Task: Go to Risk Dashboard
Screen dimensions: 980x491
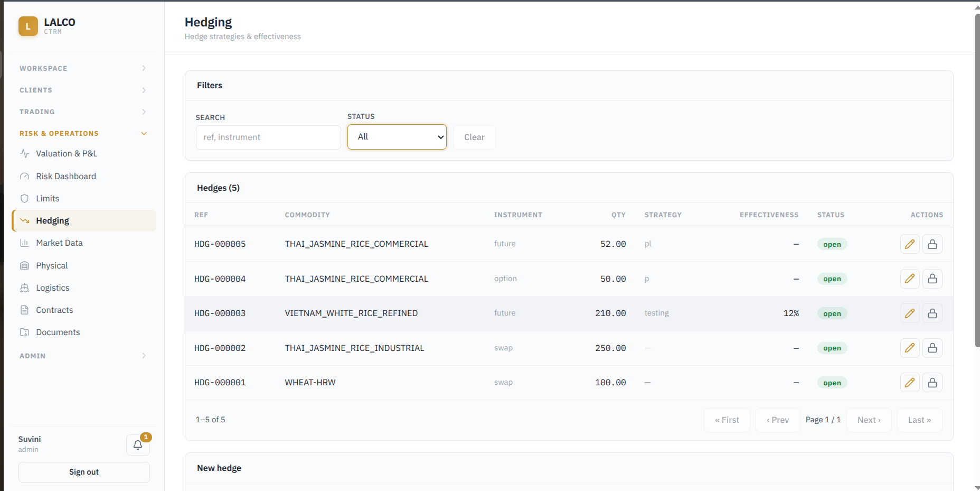Action: (x=84, y=177)
